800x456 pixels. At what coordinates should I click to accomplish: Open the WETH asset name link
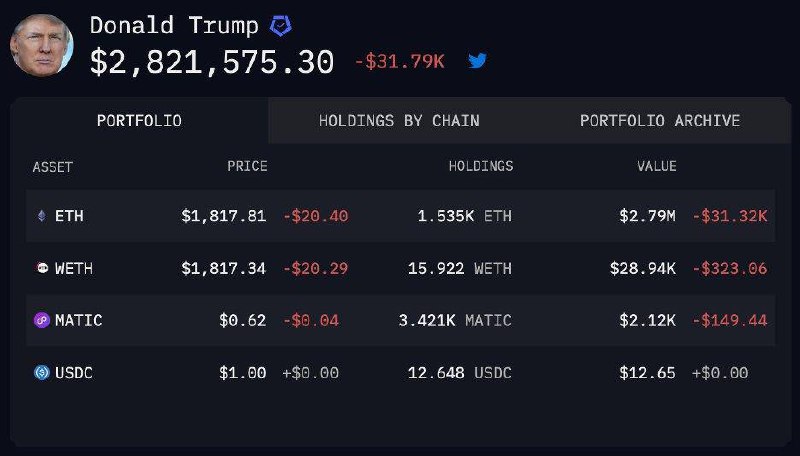pyautogui.click(x=74, y=268)
